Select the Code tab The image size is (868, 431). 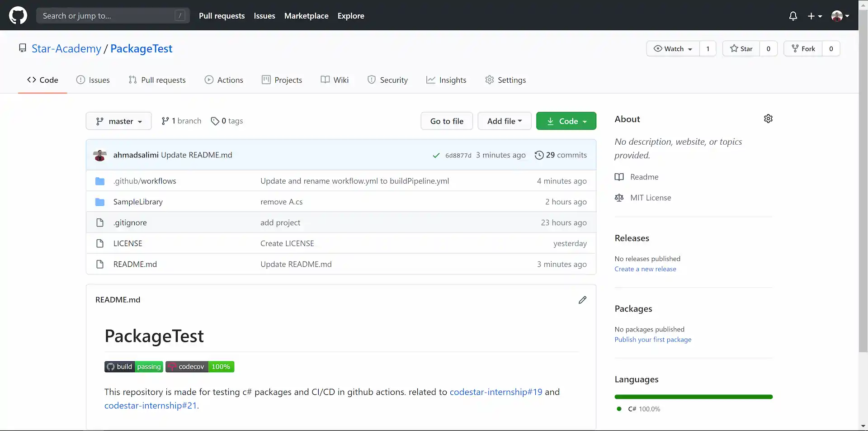tap(42, 80)
